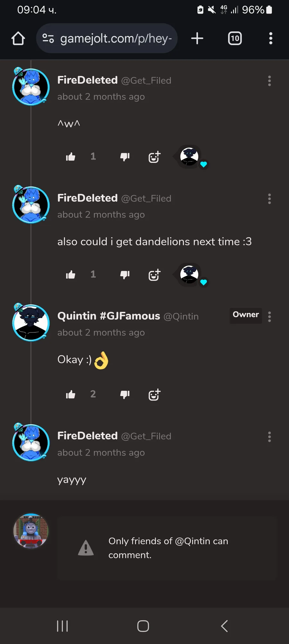Like the "^w^" comment
The width and height of the screenshot is (289, 644).
click(71, 157)
